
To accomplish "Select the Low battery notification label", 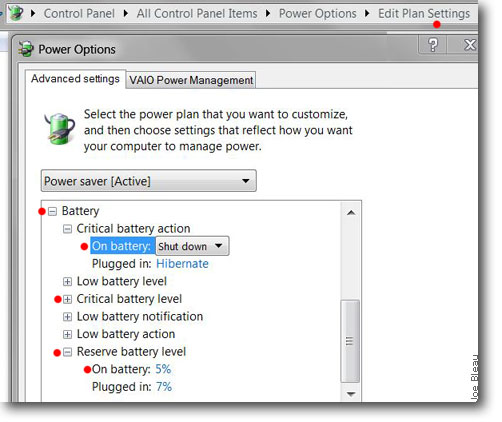I will [140, 317].
